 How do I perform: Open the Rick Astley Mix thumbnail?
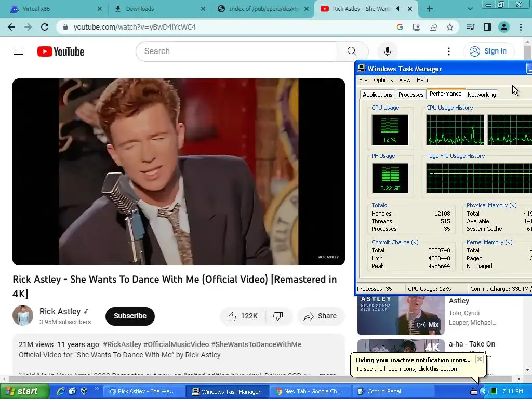tap(401, 315)
